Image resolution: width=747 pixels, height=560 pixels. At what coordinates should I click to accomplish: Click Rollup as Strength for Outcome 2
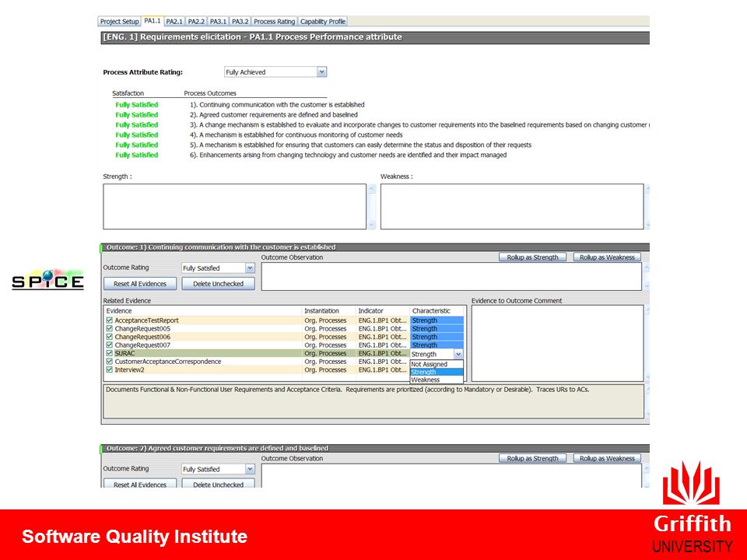click(x=532, y=458)
